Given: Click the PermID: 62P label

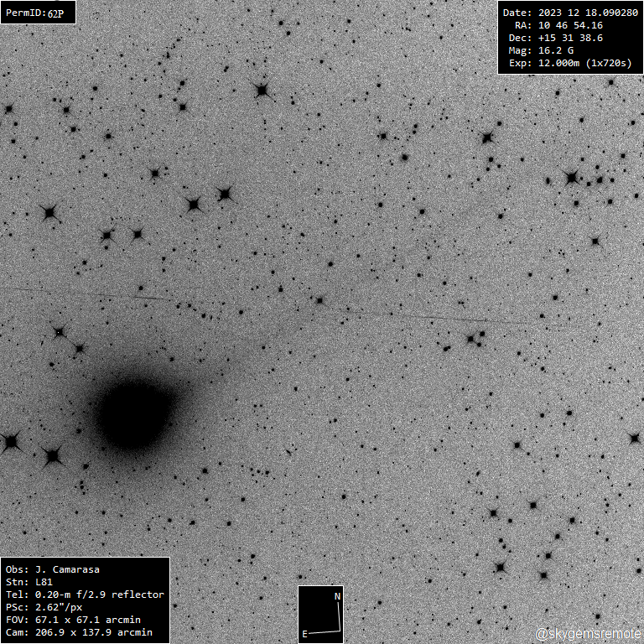Looking at the screenshot, I should pos(35,13).
